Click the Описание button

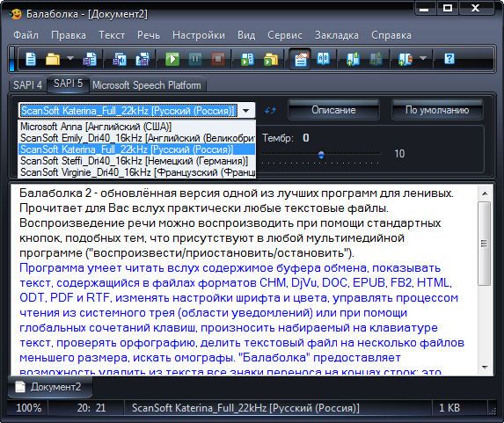333,110
